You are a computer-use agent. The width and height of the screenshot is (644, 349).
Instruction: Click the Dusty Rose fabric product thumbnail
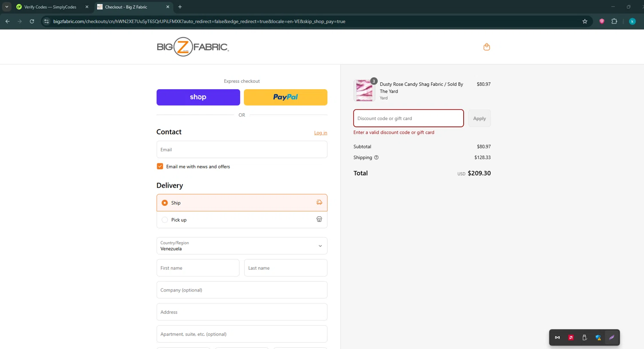click(364, 90)
